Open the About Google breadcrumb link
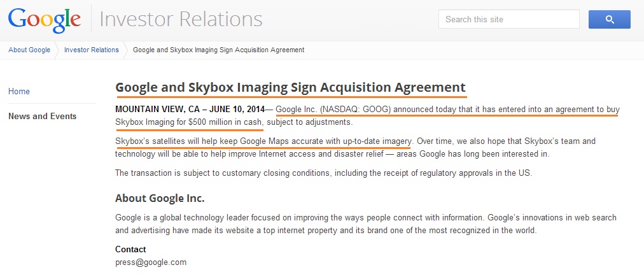 [29, 50]
